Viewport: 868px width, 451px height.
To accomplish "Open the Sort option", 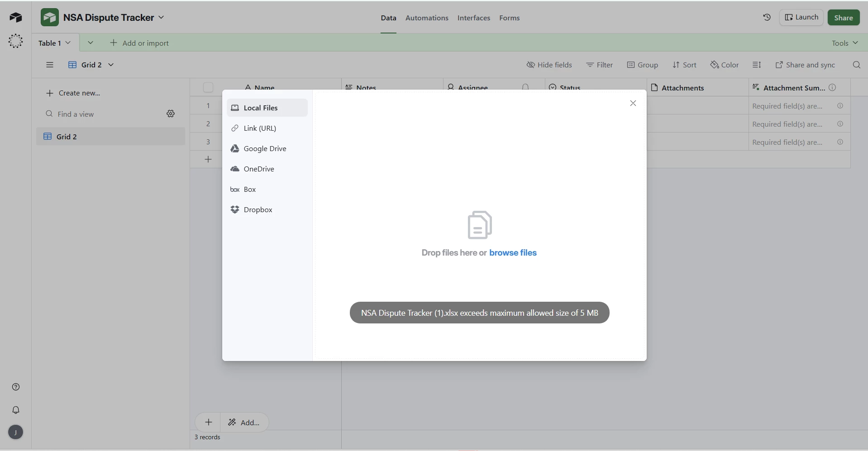I will pyautogui.click(x=684, y=65).
